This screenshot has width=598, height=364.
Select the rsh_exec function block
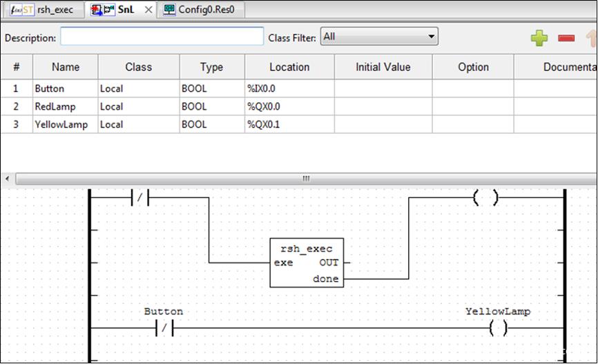306,263
